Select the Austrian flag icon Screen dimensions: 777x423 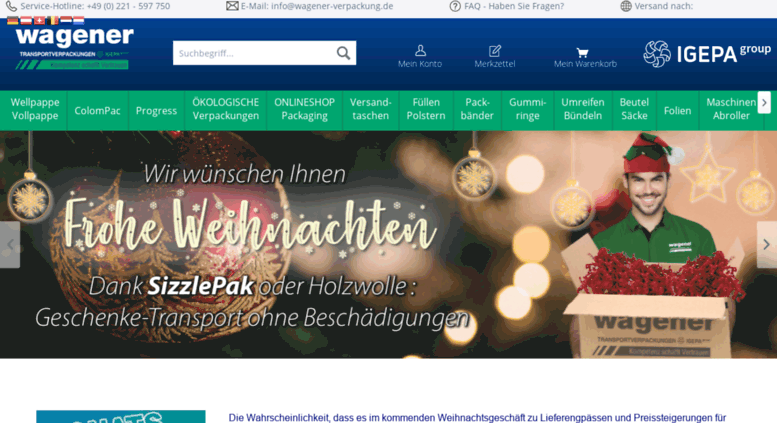pos(26,21)
